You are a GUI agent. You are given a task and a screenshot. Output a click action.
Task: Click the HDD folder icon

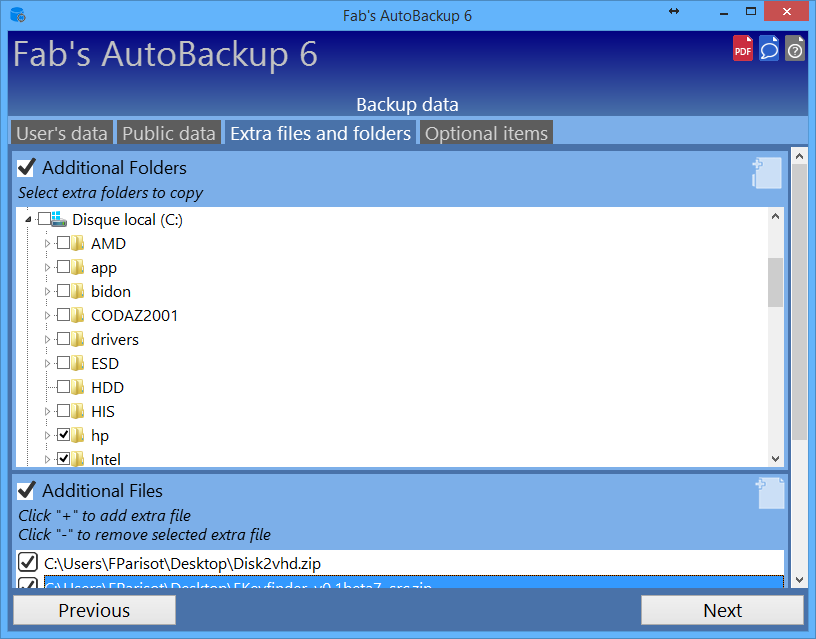coord(78,387)
